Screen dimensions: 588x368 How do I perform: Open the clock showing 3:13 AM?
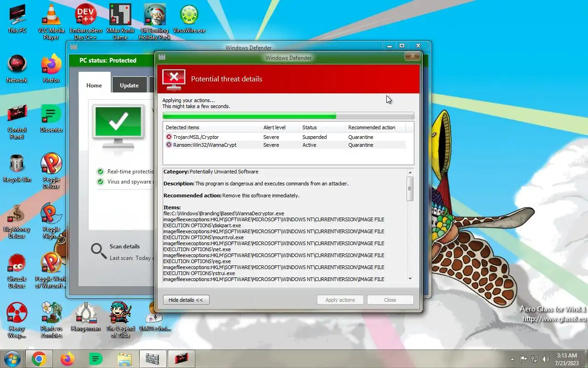[566, 359]
